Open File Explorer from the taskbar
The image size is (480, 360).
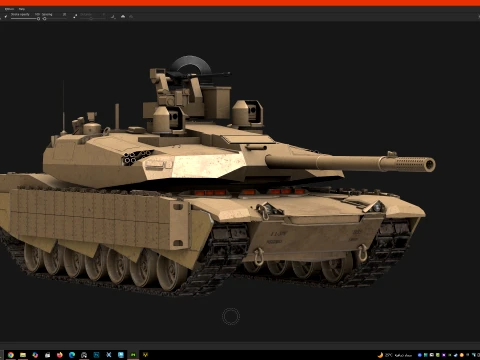coord(23,355)
